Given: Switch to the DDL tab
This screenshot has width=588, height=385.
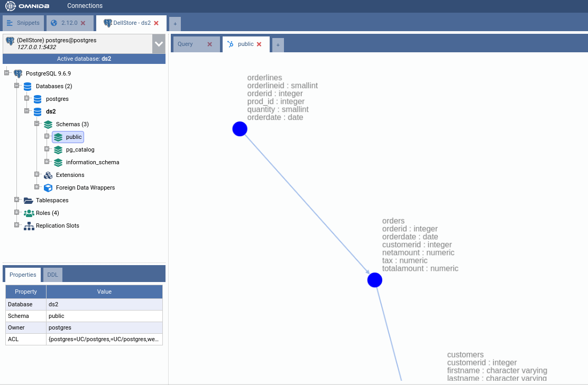Looking at the screenshot, I should click(53, 275).
